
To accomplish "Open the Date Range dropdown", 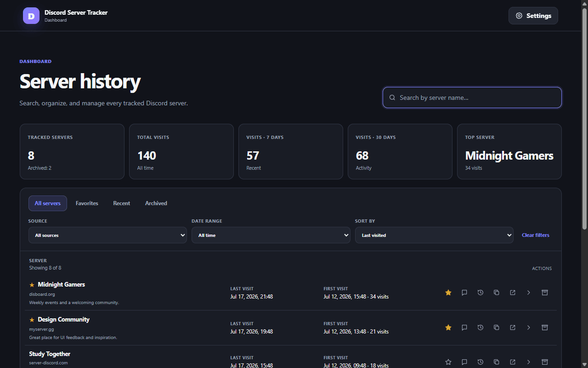I will point(271,235).
